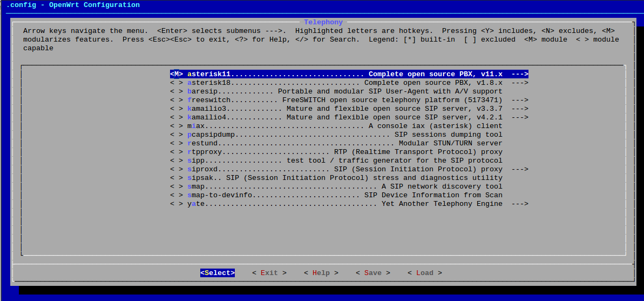
Task: Click the < Load > button
Action: 425,272
